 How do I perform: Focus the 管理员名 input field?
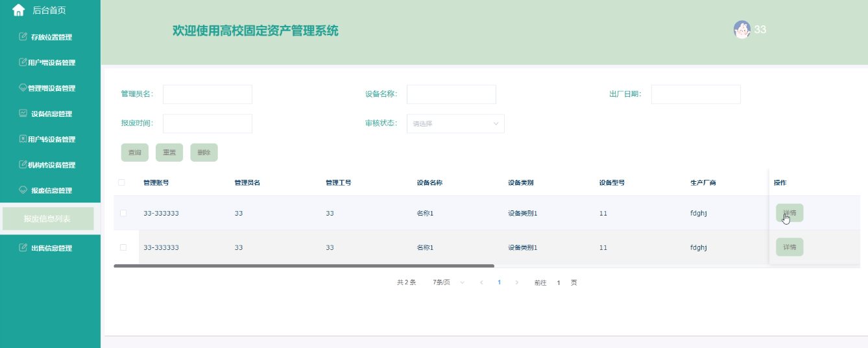[208, 94]
